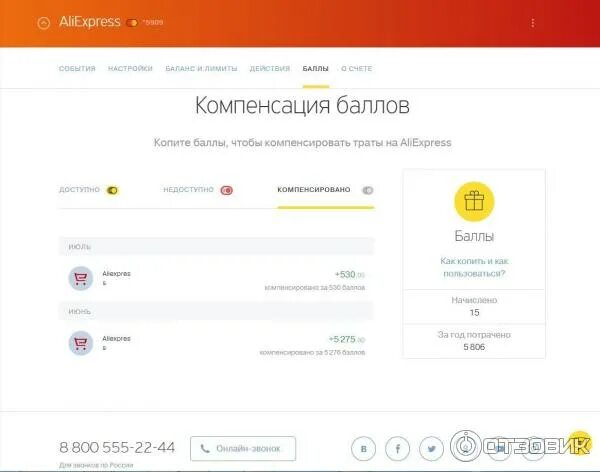Click the AliExpress account title in header
Viewport: 600px width, 472px height.
[90, 22]
